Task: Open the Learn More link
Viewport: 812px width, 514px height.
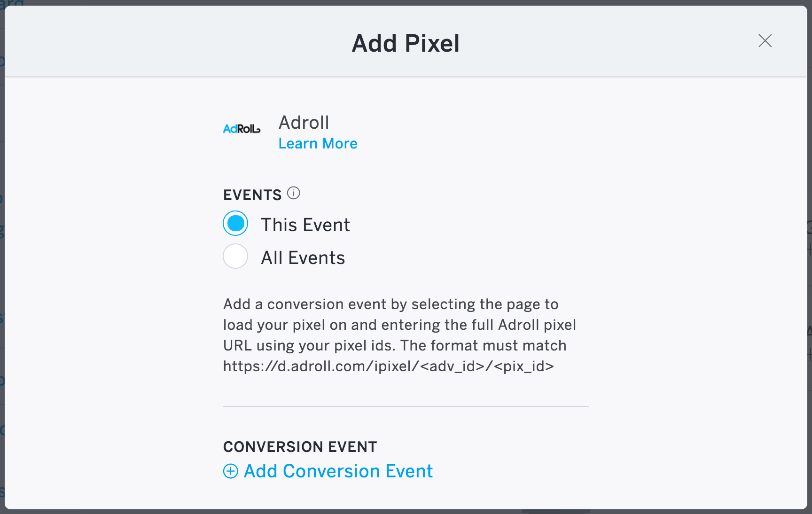Action: 318,144
